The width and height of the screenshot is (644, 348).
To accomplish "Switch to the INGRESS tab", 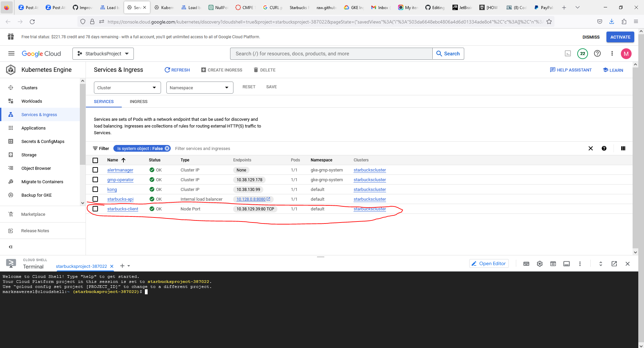I will 138,101.
